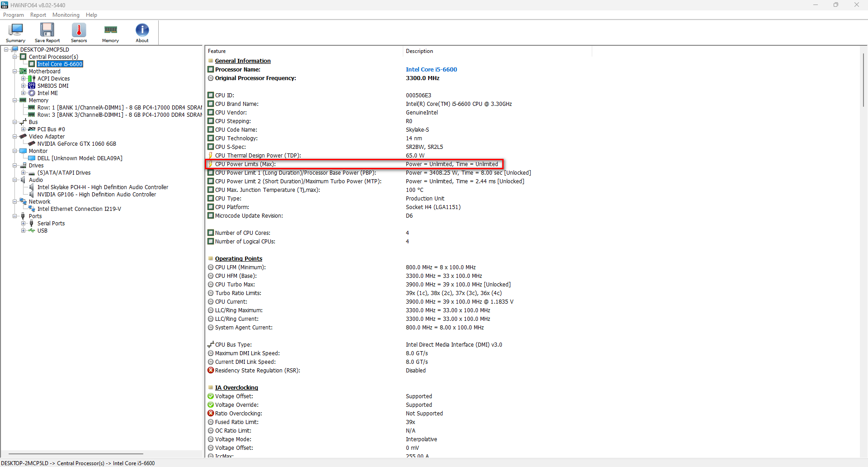
Task: Click the Network tree node icon
Action: (23, 201)
